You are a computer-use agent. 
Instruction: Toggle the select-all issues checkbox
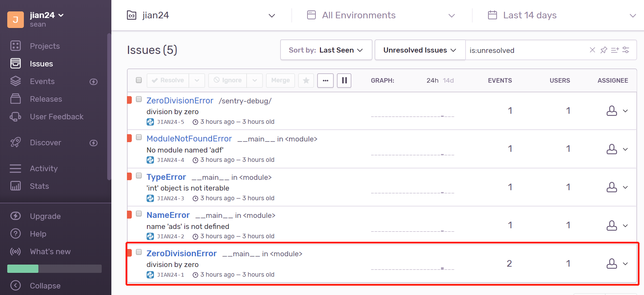pos(139,80)
